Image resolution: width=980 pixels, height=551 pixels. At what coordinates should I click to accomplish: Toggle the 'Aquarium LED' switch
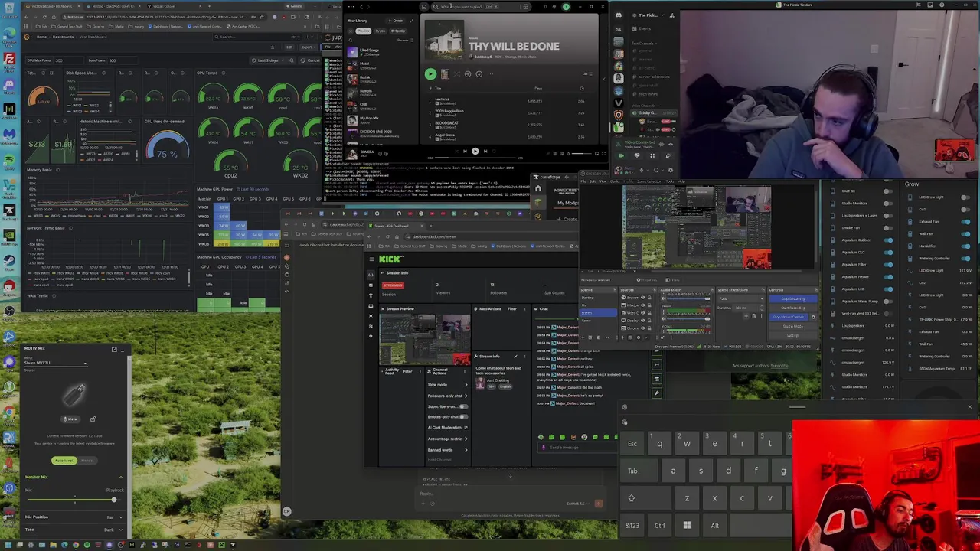[x=888, y=289]
